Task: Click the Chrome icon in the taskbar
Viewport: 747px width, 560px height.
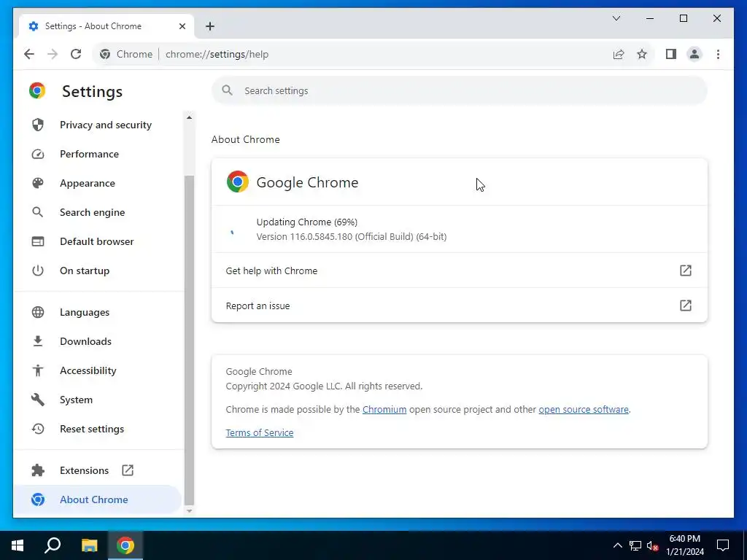Action: click(125, 545)
